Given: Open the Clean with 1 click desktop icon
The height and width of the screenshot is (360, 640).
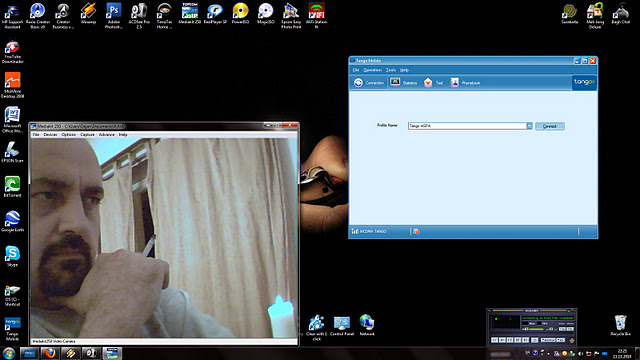Looking at the screenshot, I should tap(316, 327).
